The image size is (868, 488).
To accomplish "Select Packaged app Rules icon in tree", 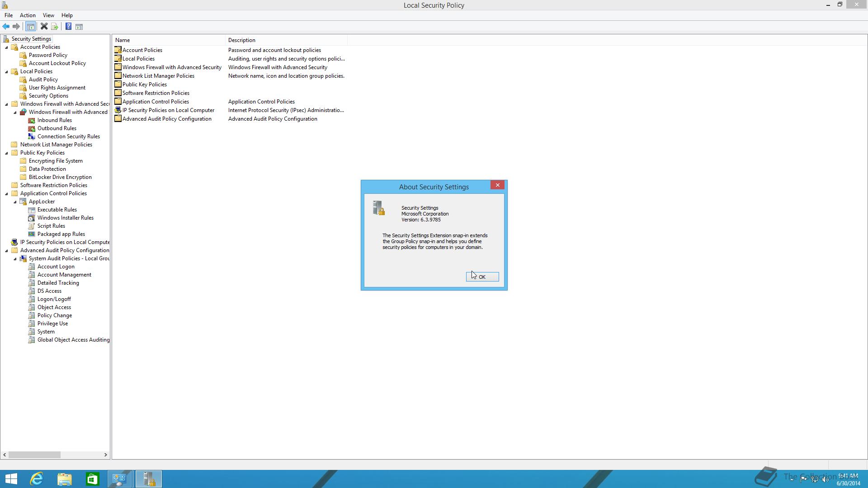I will [32, 234].
